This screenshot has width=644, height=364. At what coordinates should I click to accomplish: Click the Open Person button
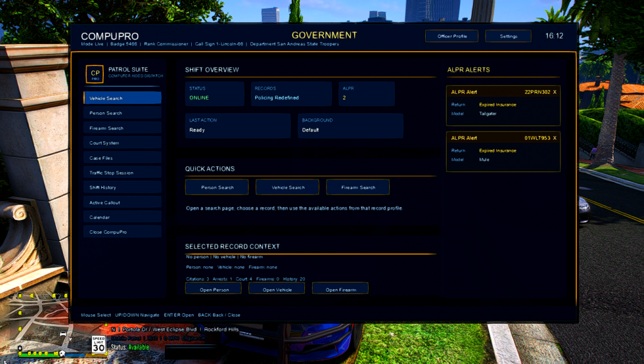coord(214,289)
